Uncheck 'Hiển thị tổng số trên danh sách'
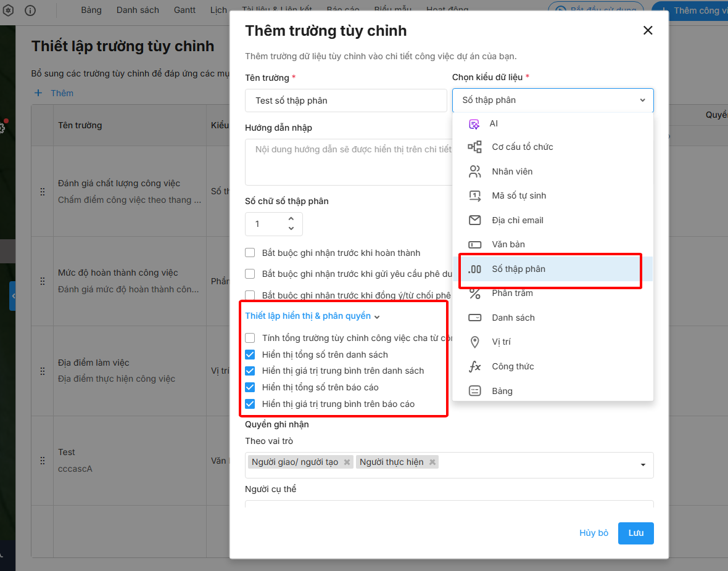728x571 pixels. point(250,355)
